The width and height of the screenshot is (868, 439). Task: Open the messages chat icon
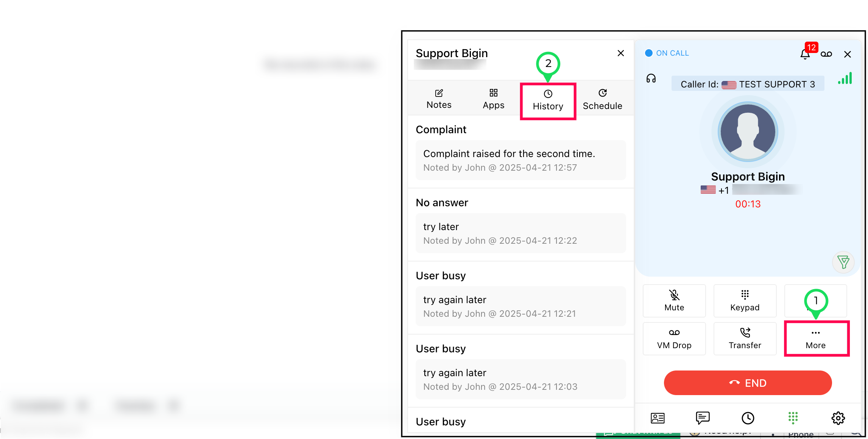tap(703, 418)
